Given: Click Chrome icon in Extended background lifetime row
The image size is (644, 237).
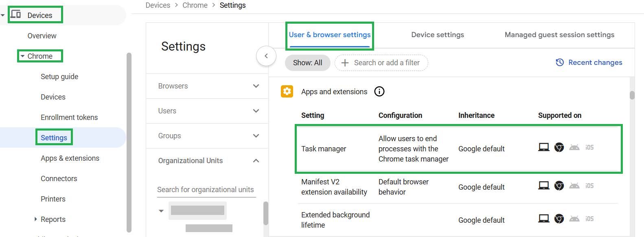Looking at the screenshot, I should tap(559, 219).
